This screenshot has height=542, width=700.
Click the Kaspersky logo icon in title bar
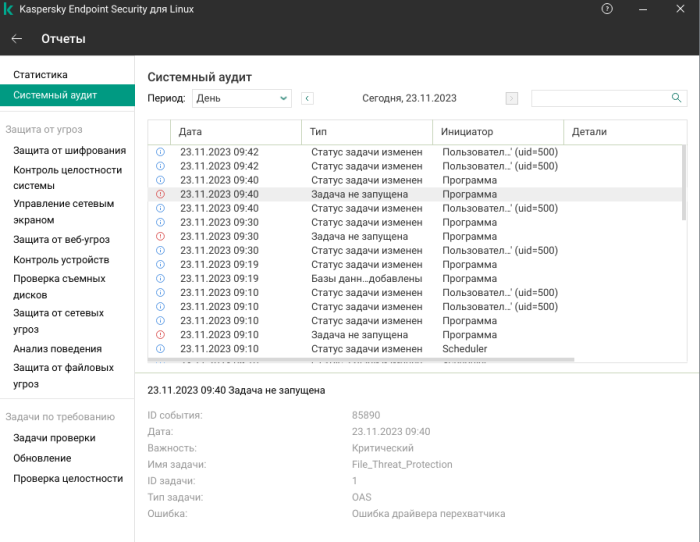coord(9,9)
